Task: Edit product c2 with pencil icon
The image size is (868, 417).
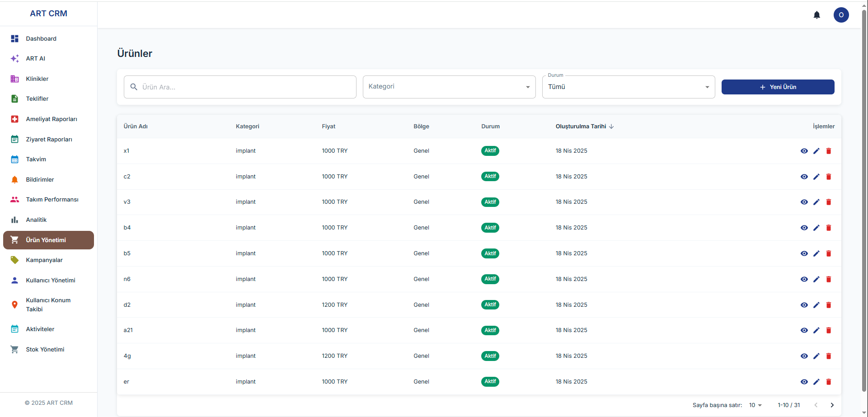Action: [816, 177]
